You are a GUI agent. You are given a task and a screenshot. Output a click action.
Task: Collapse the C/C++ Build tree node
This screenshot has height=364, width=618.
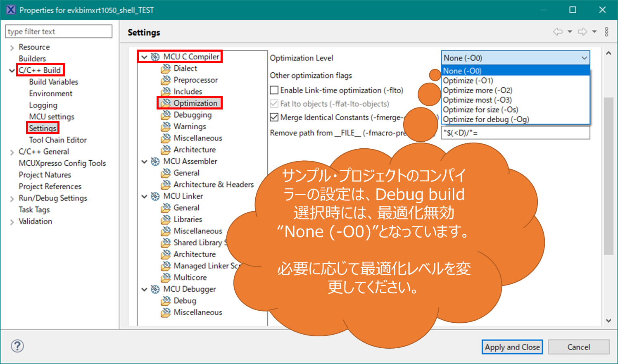click(12, 71)
